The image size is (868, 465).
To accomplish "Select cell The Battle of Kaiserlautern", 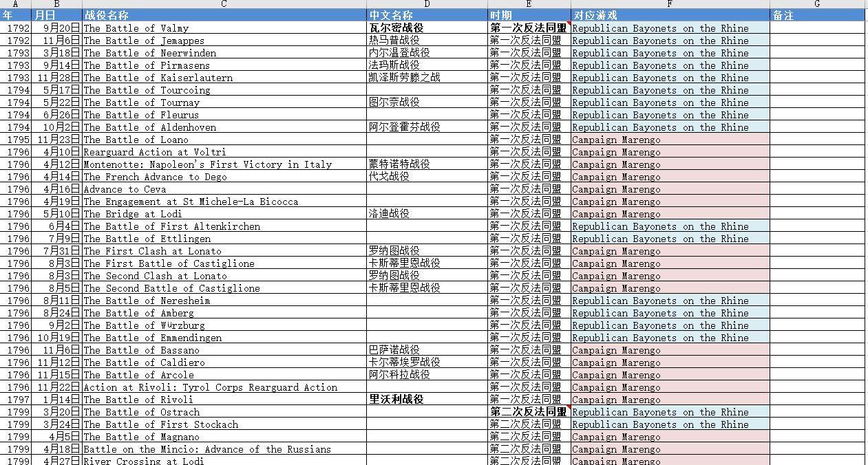I will pyautogui.click(x=224, y=78).
